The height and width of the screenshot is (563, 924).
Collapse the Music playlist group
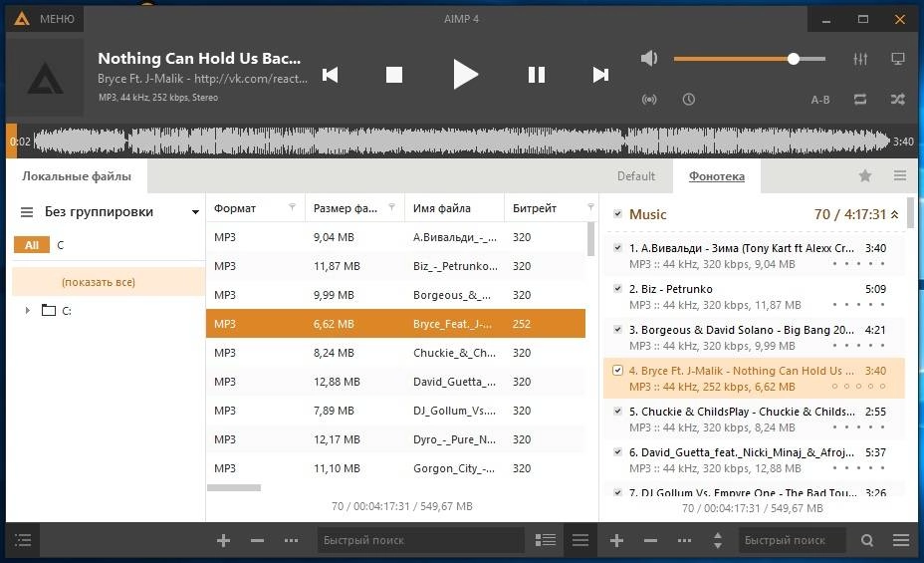click(x=894, y=214)
